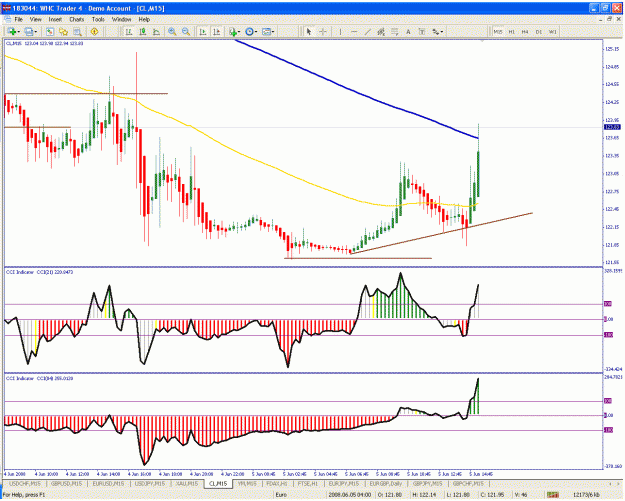The width and height of the screenshot is (625, 501).
Task: Select the trendline drawing tool
Action: click(x=368, y=31)
